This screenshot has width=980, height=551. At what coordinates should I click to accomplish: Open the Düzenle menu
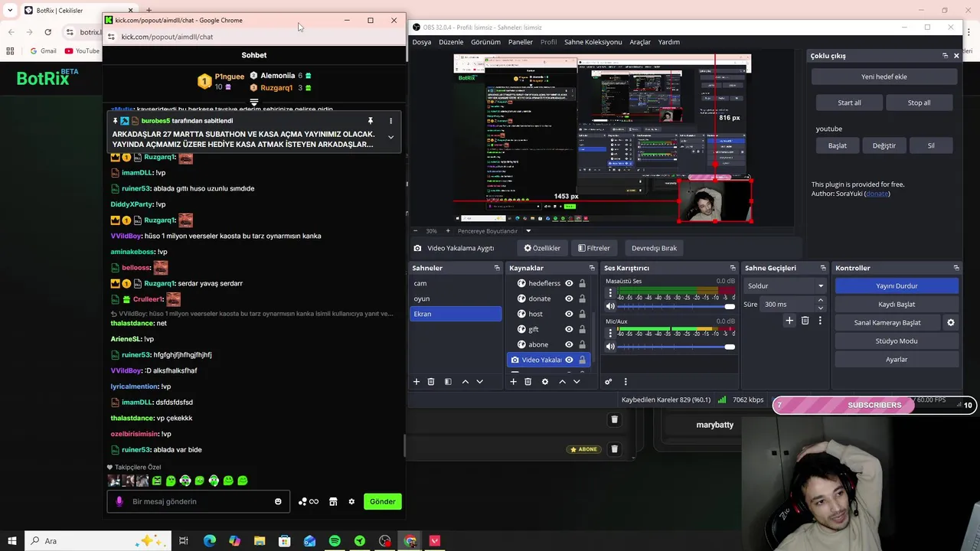tap(451, 42)
